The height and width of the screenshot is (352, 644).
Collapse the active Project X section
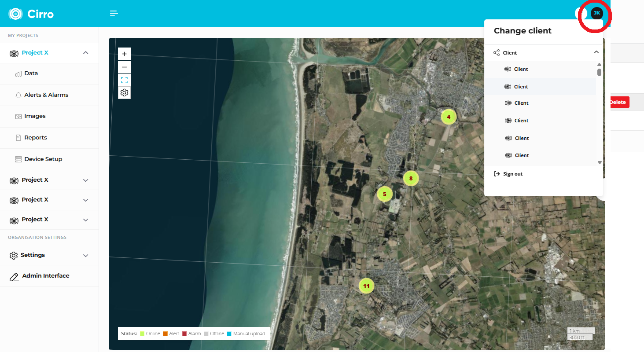pyautogui.click(x=86, y=53)
